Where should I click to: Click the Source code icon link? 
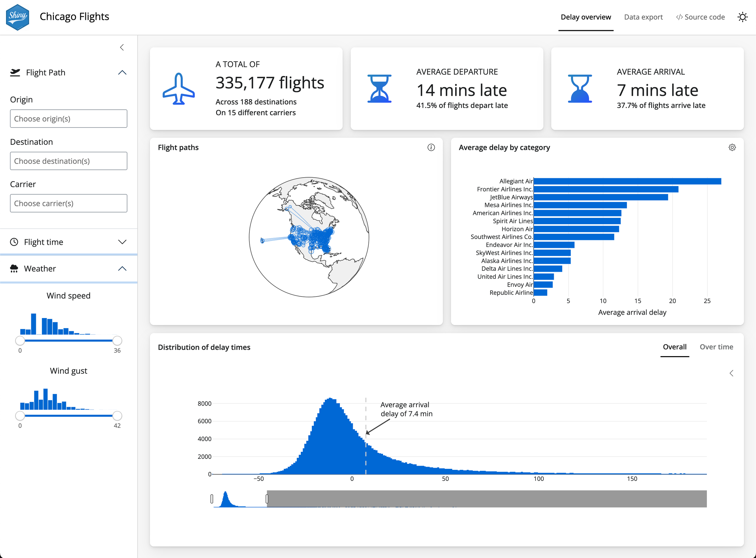click(x=679, y=17)
